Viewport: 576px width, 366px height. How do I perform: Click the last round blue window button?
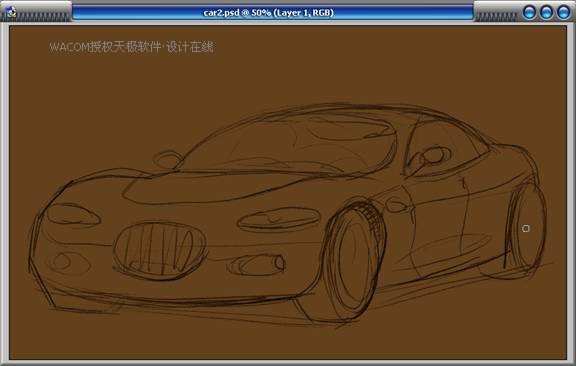564,12
